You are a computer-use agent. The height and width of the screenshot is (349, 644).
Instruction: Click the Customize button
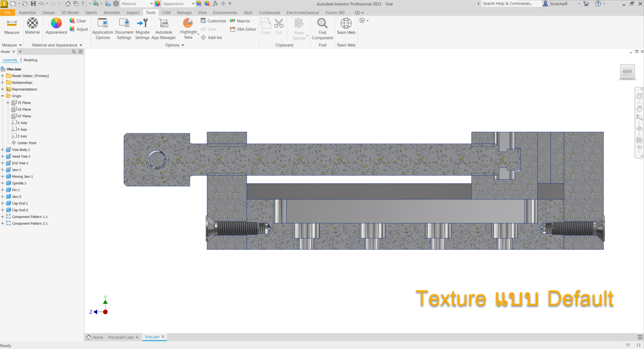click(x=214, y=21)
